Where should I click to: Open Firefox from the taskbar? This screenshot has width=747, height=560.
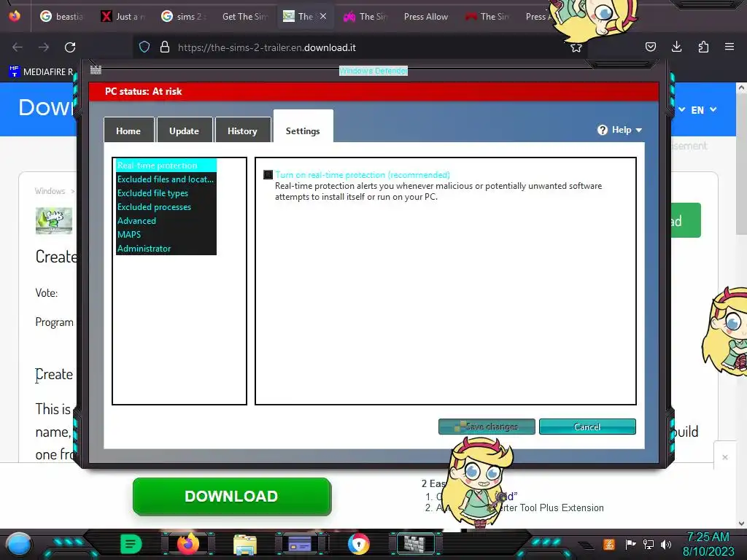click(187, 544)
